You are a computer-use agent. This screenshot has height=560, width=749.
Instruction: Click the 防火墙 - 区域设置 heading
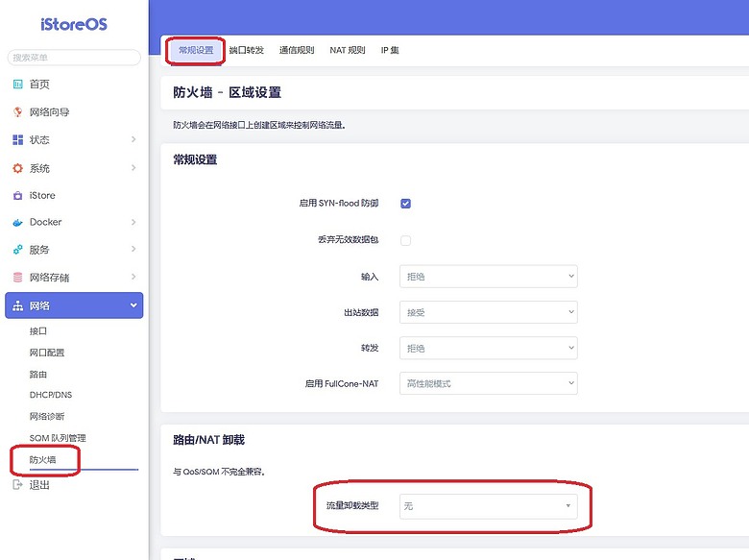227,92
